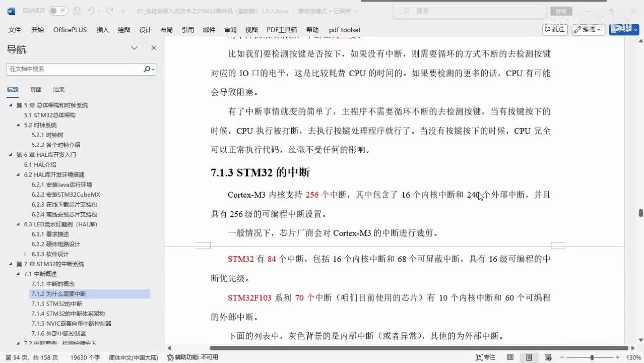Switch to 页面 tab in navigation pane

click(36, 89)
